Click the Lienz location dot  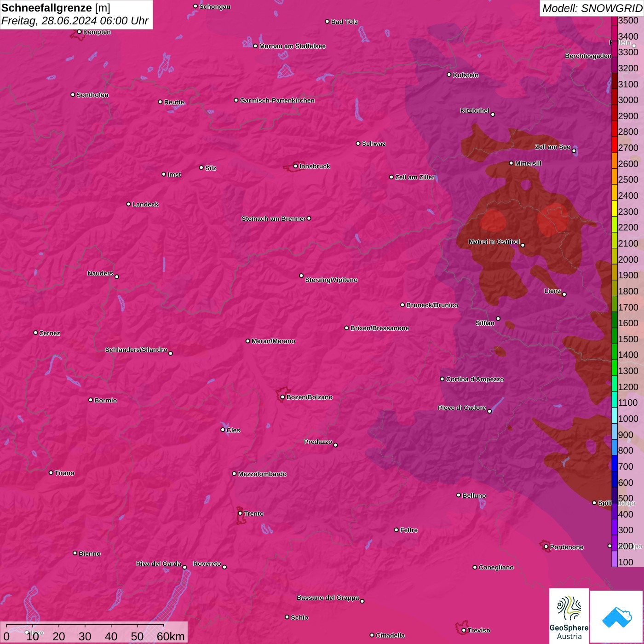click(564, 294)
